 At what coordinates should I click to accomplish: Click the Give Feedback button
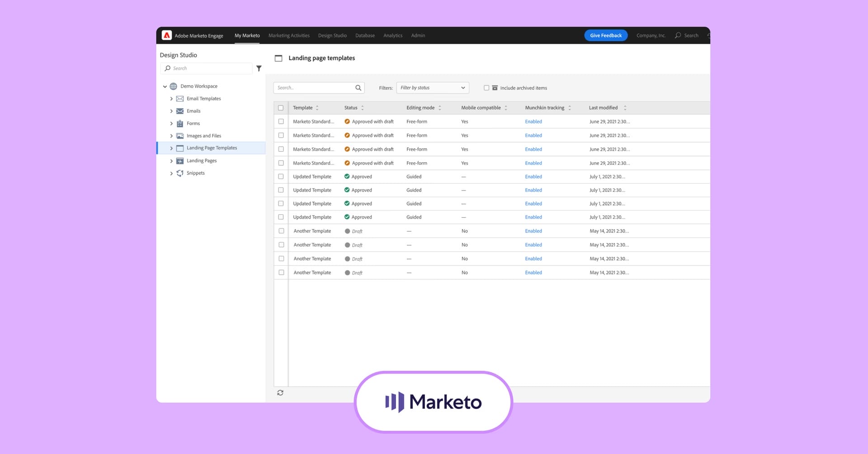(605, 35)
